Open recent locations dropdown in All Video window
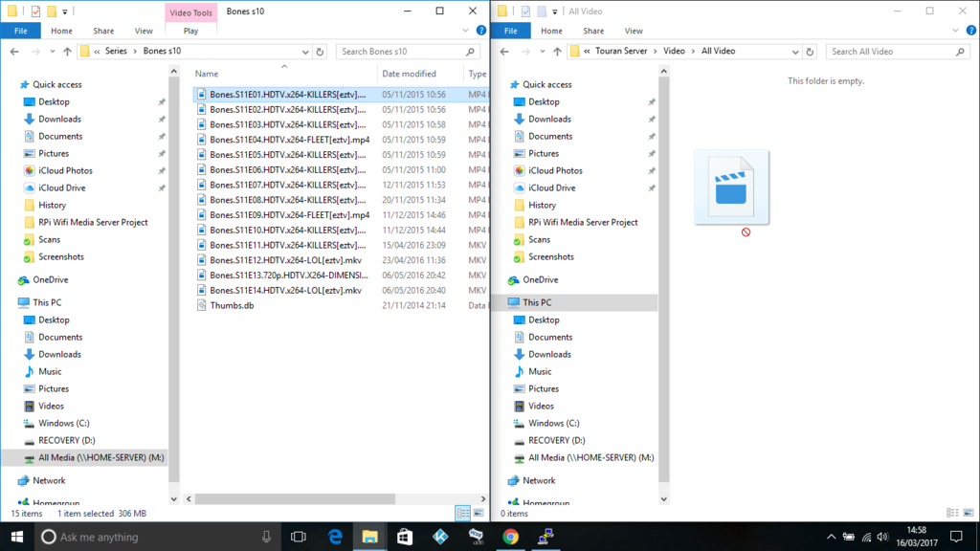Screen dimensions: 980x551 (542, 52)
